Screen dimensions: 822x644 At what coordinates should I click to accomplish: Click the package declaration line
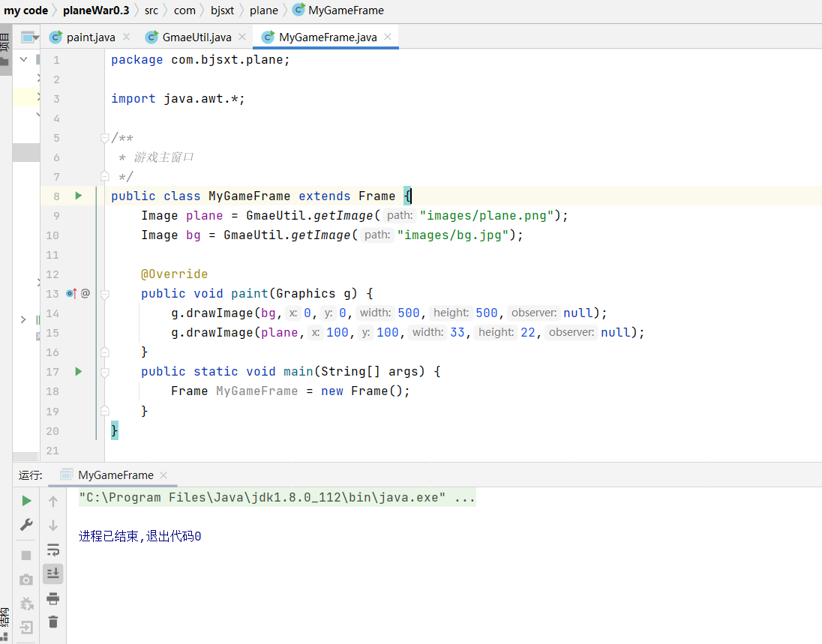pyautogui.click(x=200, y=60)
